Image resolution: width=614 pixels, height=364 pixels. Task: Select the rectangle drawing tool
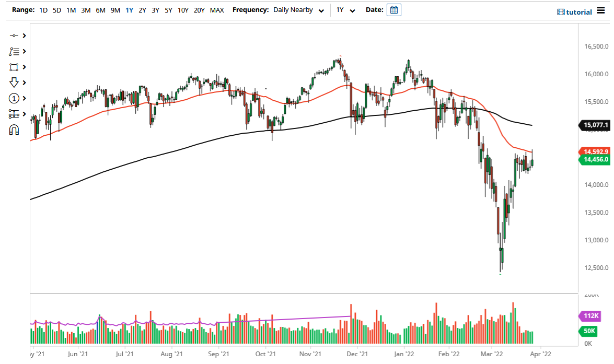pos(15,67)
